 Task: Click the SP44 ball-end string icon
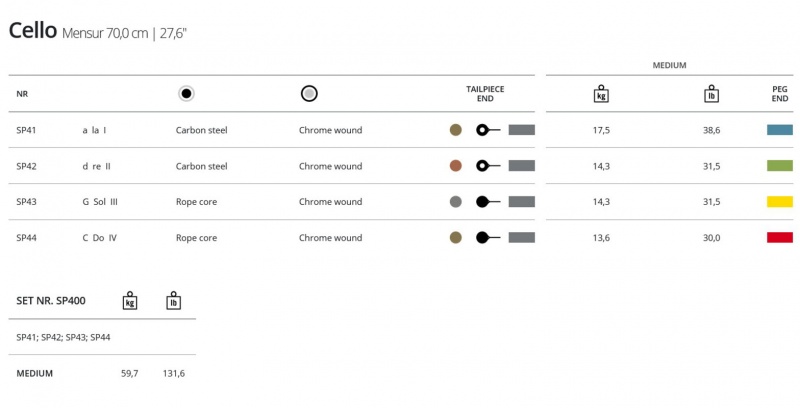[489, 238]
